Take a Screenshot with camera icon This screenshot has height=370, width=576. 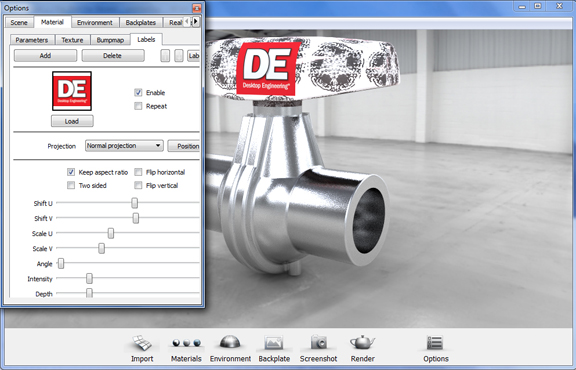pyautogui.click(x=318, y=348)
